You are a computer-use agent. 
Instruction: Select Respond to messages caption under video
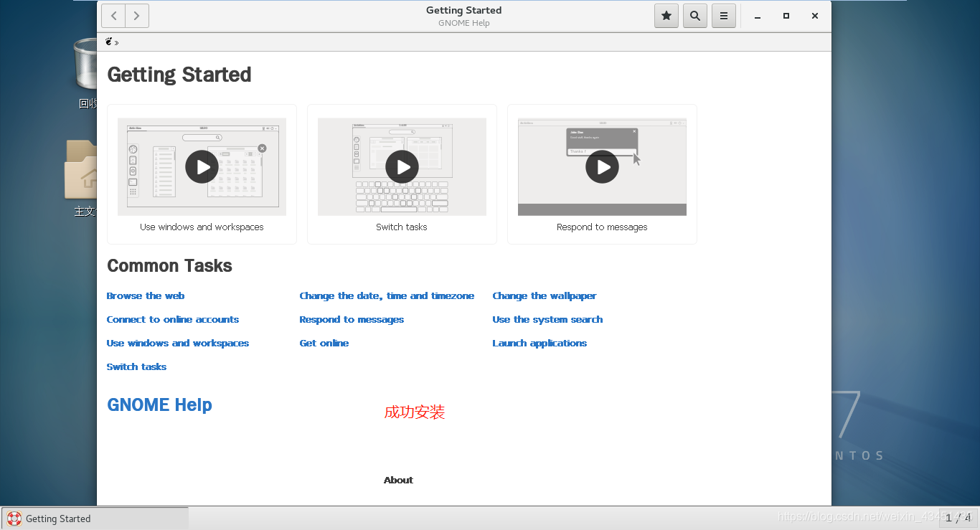point(602,227)
